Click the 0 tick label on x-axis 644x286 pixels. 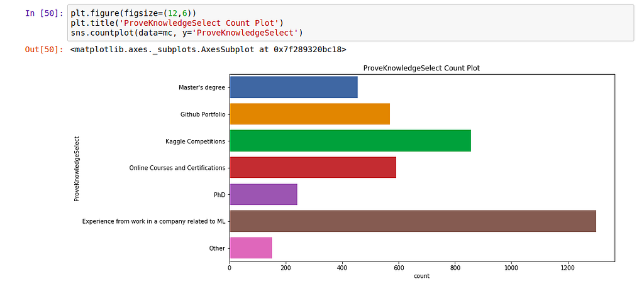click(230, 268)
